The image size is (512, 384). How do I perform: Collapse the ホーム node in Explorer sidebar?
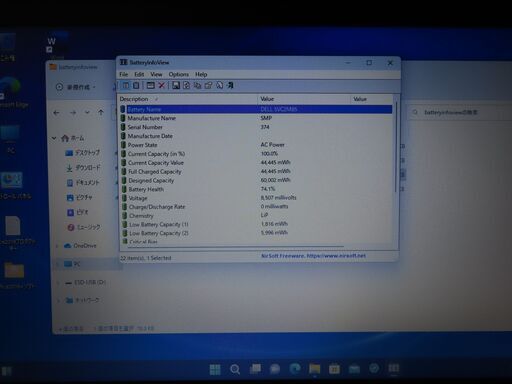pyautogui.click(x=54, y=138)
